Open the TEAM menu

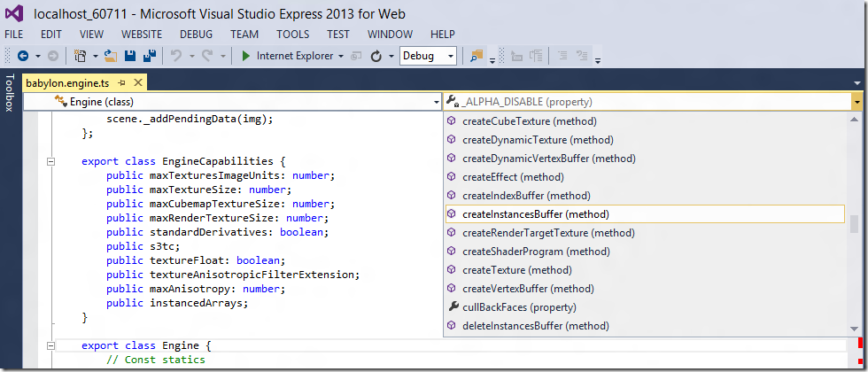[244, 35]
